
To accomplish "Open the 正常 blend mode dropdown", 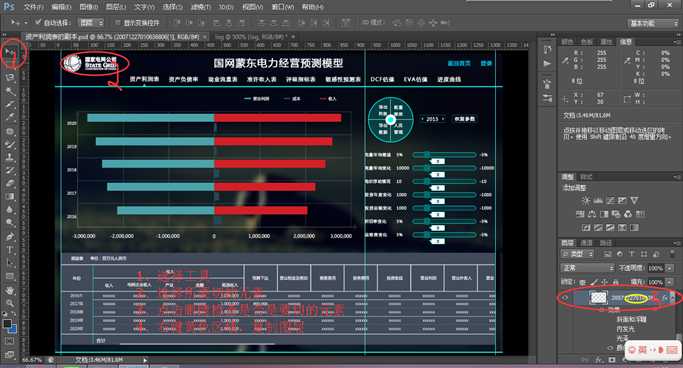I will (587, 267).
